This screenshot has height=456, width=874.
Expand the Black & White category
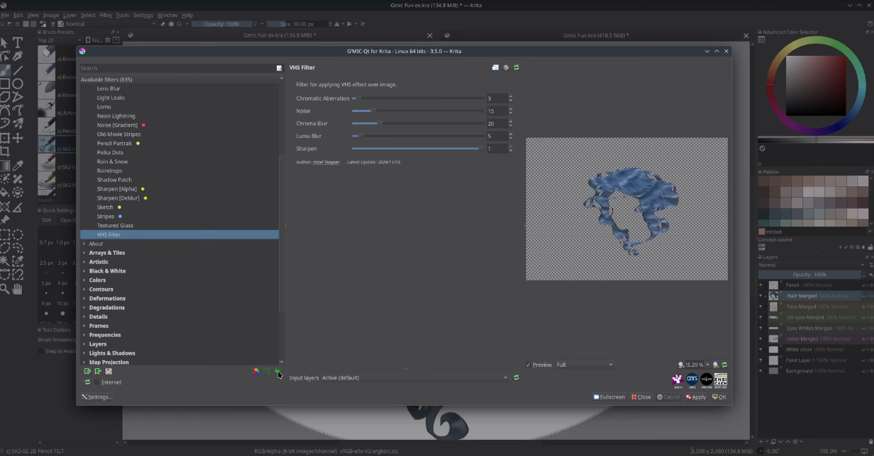pos(85,271)
